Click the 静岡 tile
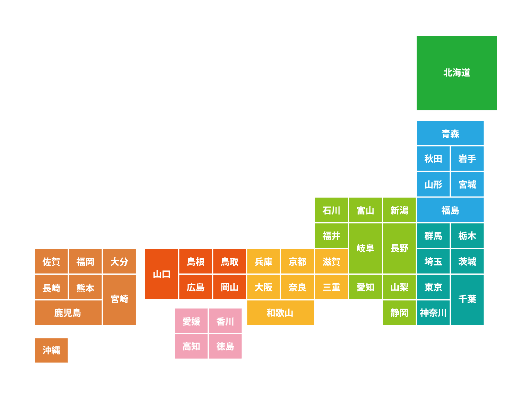This screenshot has height=399, width=532. (x=399, y=313)
